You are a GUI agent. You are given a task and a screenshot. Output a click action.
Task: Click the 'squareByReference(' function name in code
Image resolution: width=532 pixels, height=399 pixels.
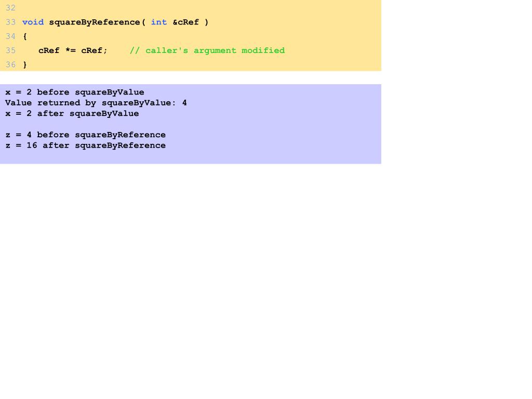[x=97, y=22]
